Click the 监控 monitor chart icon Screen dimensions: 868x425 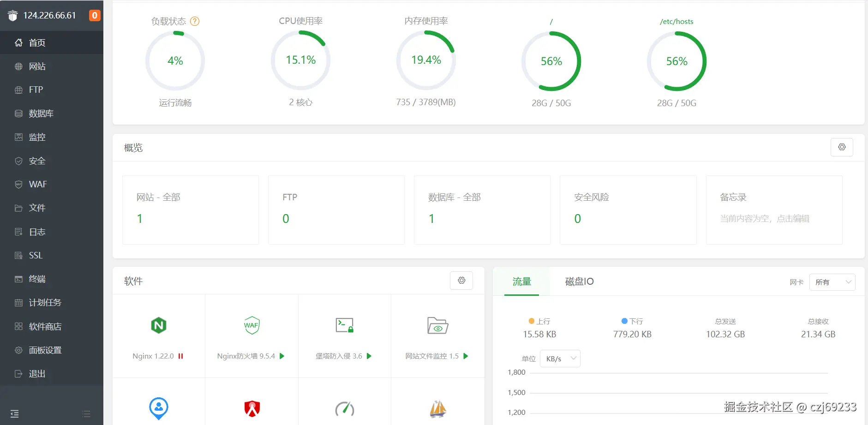[x=18, y=137]
